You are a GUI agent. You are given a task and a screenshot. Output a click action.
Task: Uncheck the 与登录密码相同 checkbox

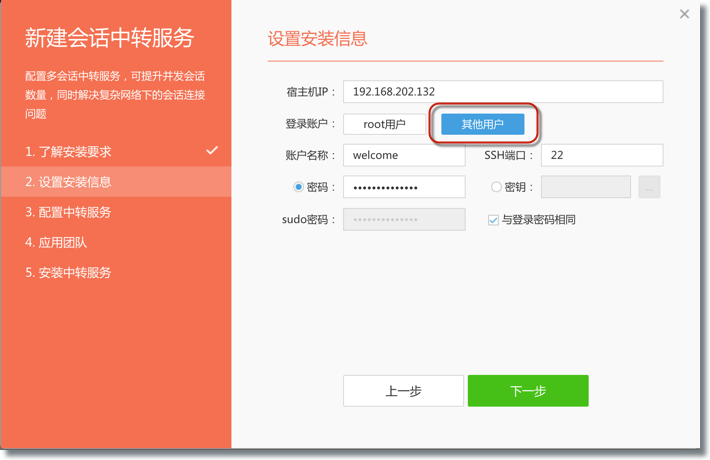[x=493, y=220]
